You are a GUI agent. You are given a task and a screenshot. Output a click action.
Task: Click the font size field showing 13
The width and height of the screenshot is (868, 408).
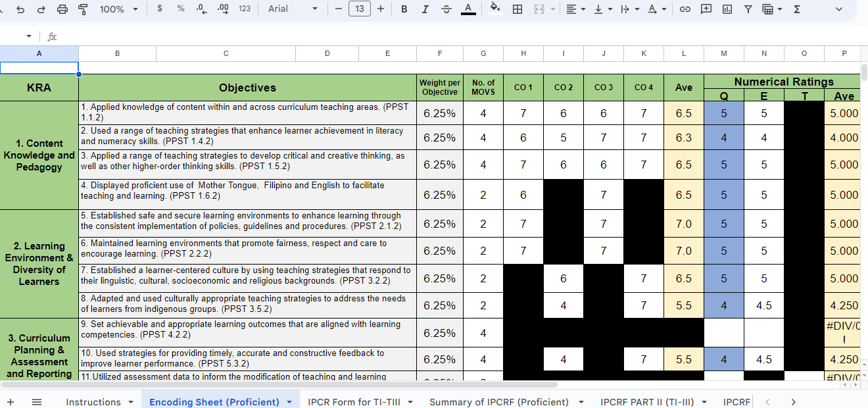click(359, 9)
